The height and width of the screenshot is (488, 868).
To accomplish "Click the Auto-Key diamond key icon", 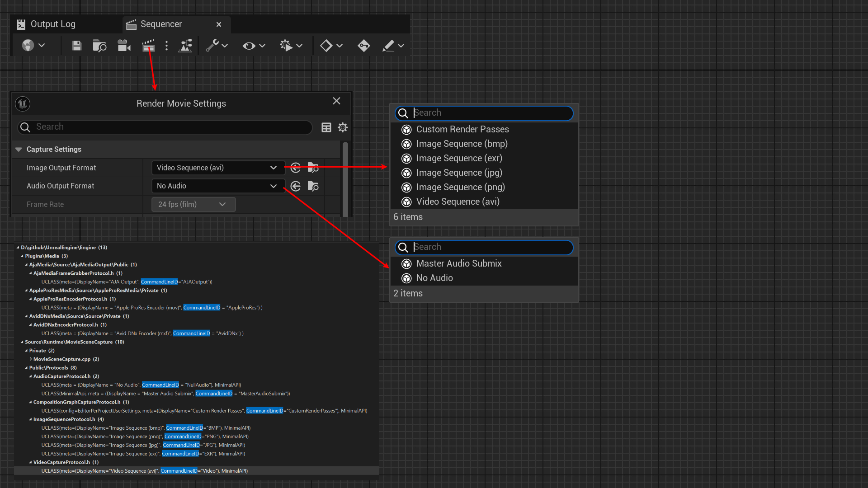I will tap(363, 46).
